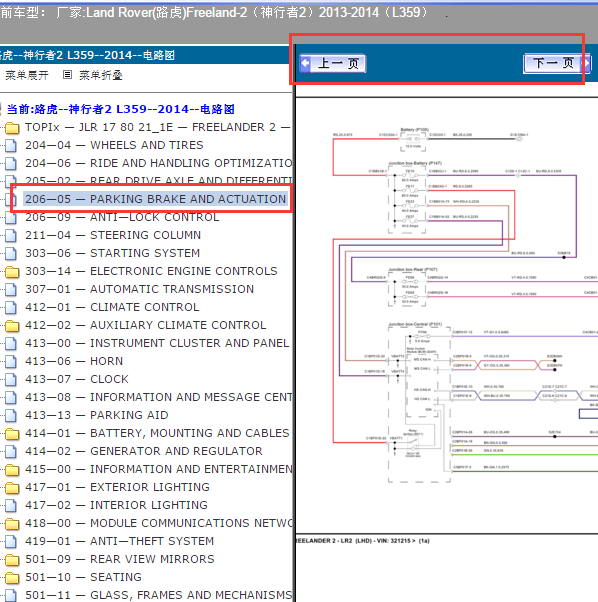Image resolution: width=598 pixels, height=602 pixels.
Task: Click the 412-02 Auxiliary Climate Control folder icon
Action: coord(12,326)
